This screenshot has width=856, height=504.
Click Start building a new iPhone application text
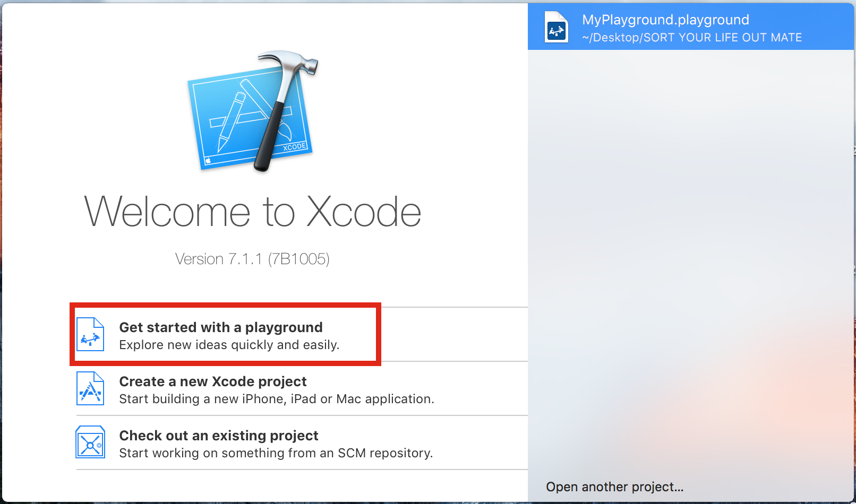(277, 399)
